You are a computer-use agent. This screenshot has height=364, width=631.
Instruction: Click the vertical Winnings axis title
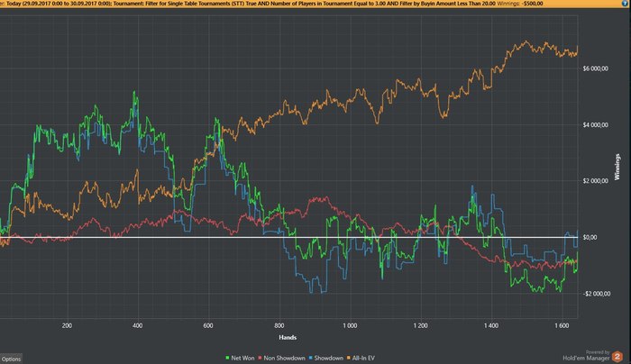click(x=617, y=167)
